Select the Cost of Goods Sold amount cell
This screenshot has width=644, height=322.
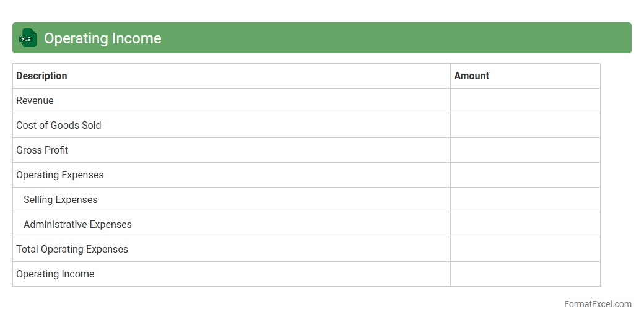click(525, 126)
